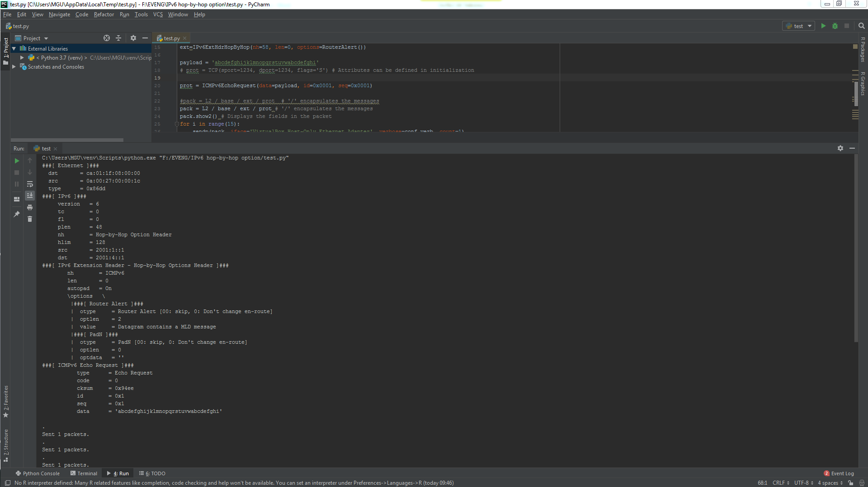Toggle soft-wrap in the Run console
Image resolution: width=868 pixels, height=487 pixels.
click(30, 184)
